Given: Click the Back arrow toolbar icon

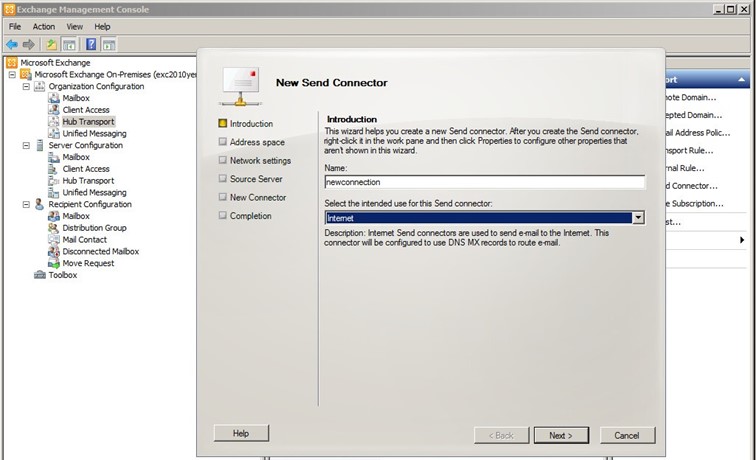Looking at the screenshot, I should click(x=12, y=45).
